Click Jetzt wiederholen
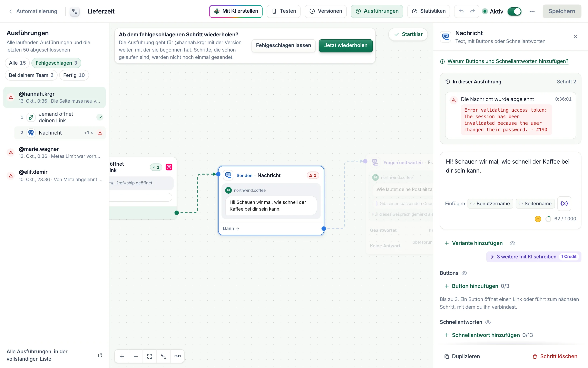Screen dimensions: 588x368 (x=346, y=46)
